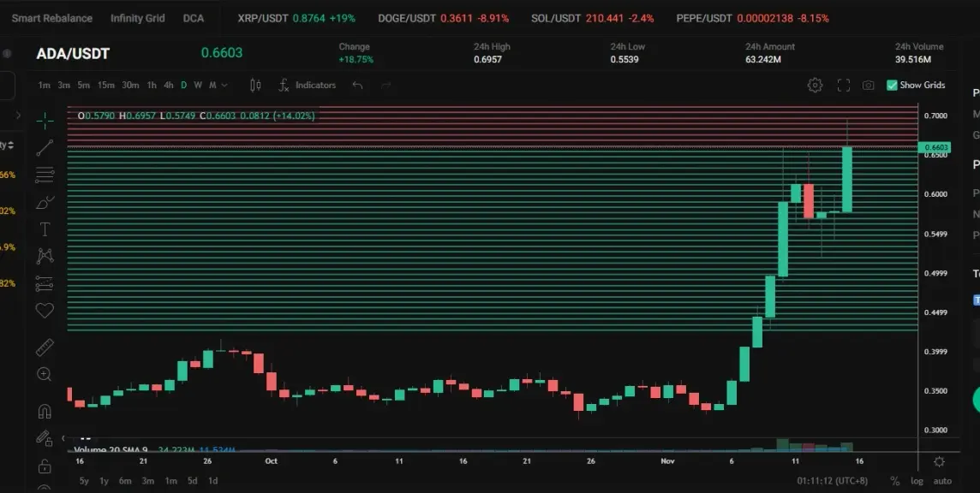Activate the zoom in magnifier tool

pyautogui.click(x=45, y=374)
